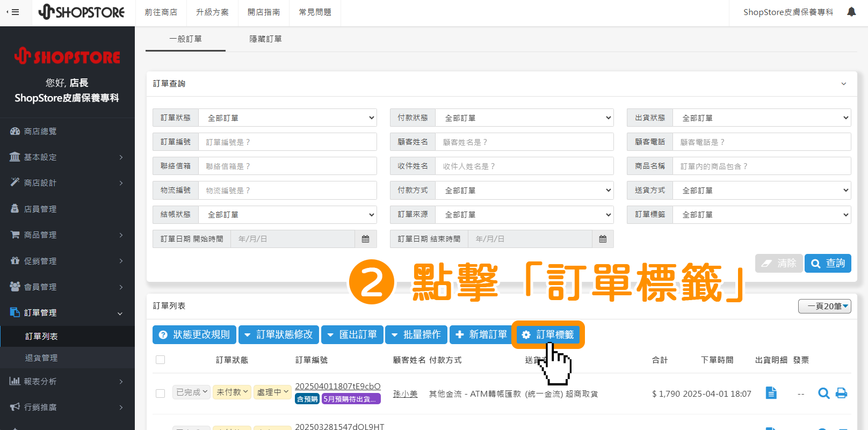Open calendar for 訂單日期 開始時間

pyautogui.click(x=365, y=239)
